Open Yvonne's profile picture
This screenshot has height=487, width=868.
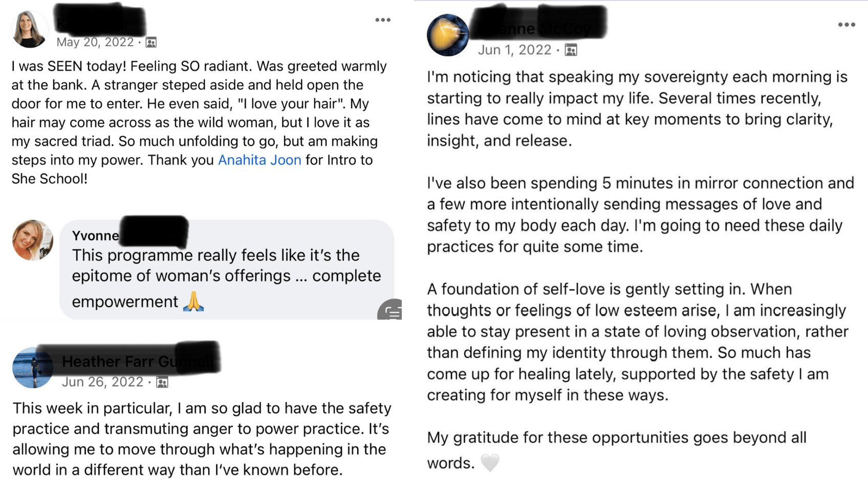[32, 240]
